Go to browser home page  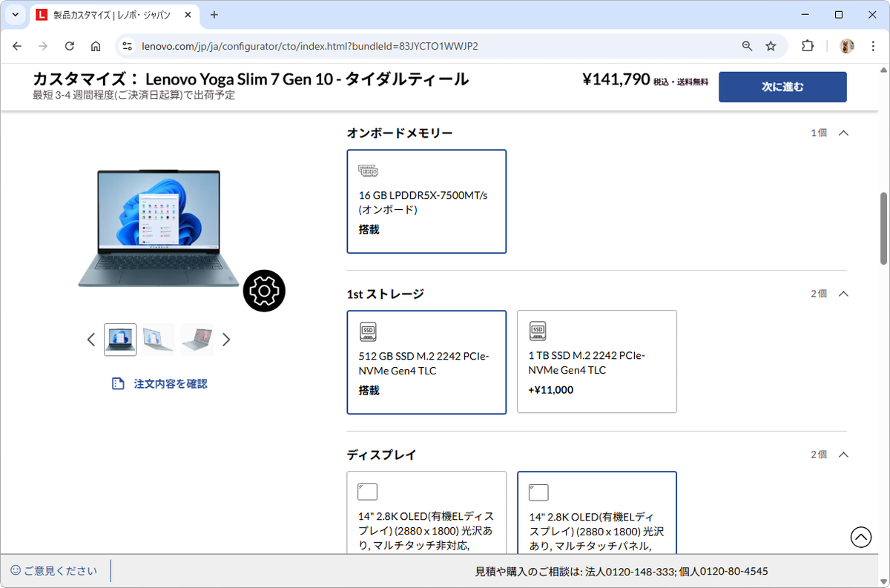click(96, 46)
